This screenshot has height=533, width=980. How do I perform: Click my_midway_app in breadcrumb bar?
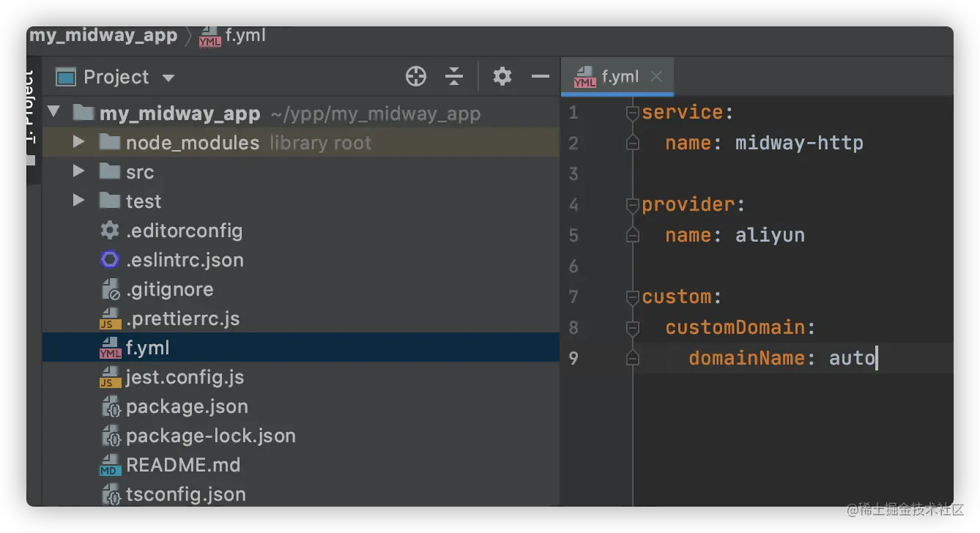point(103,35)
